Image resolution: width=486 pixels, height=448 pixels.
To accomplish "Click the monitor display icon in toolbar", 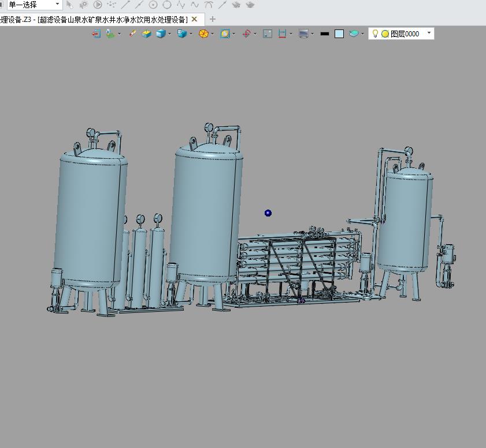I will (303, 33).
